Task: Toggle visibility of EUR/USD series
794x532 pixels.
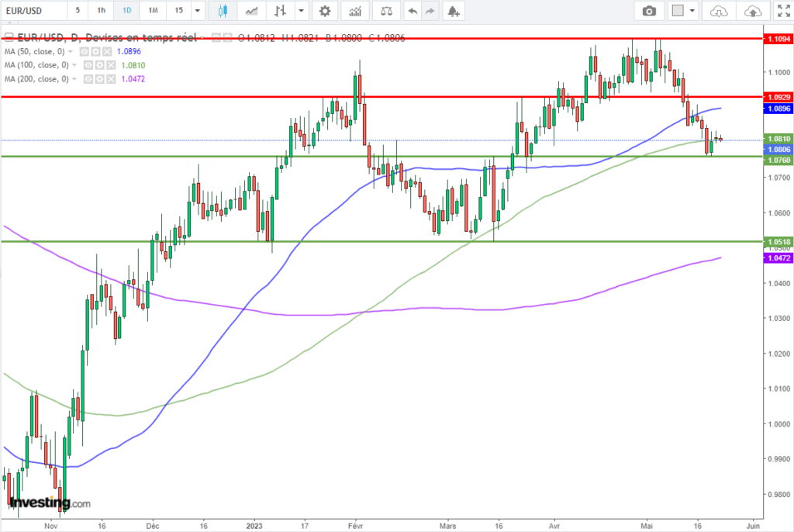Action: (216, 37)
